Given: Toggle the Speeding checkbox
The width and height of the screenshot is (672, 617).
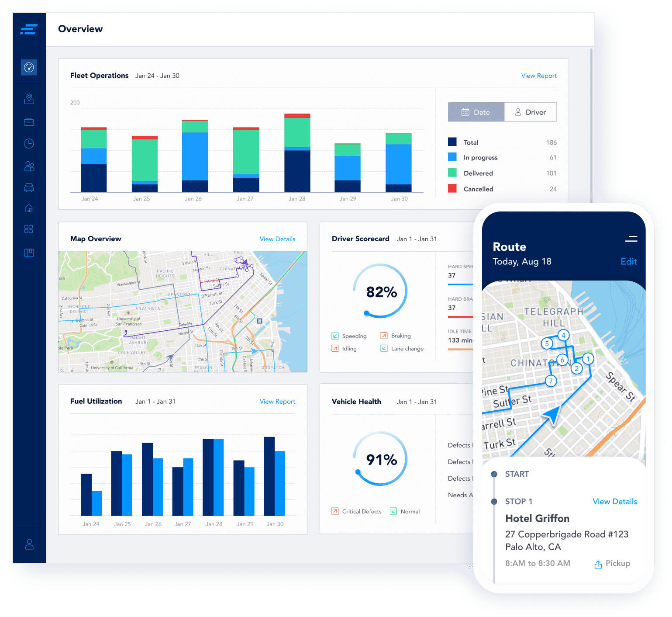Looking at the screenshot, I should [x=335, y=336].
